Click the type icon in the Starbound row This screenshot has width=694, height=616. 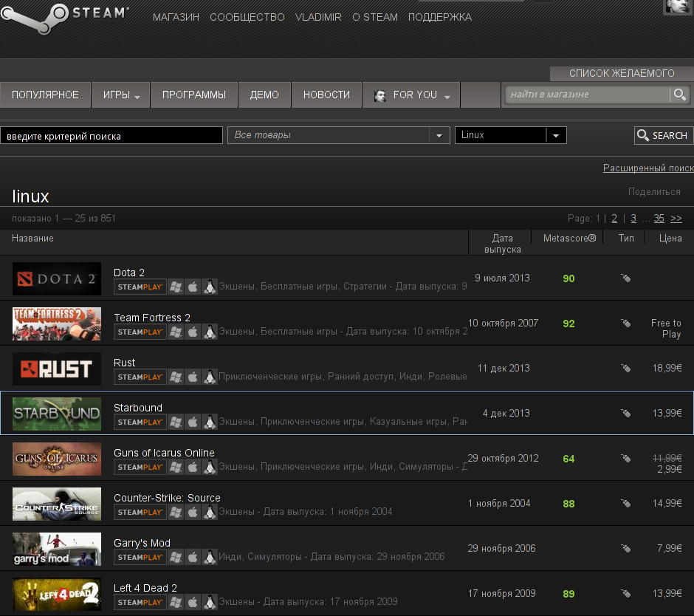[x=626, y=413]
